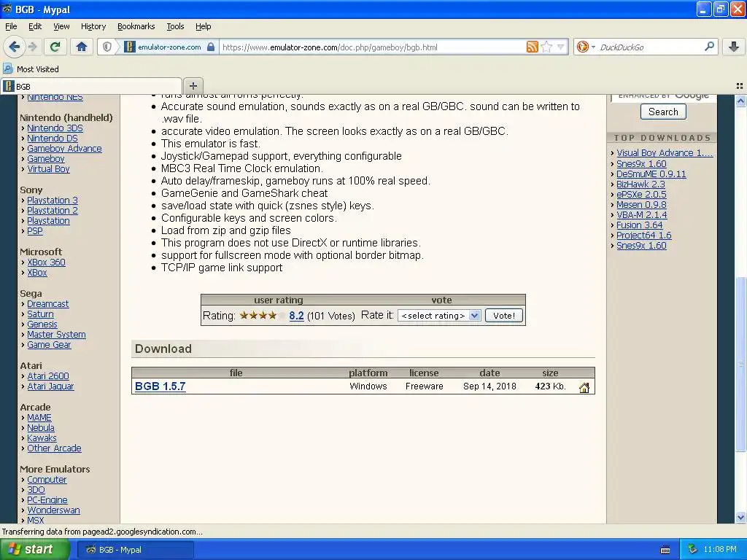Open the XBox 360 link
Viewport: 747px width, 560px height.
(46, 262)
